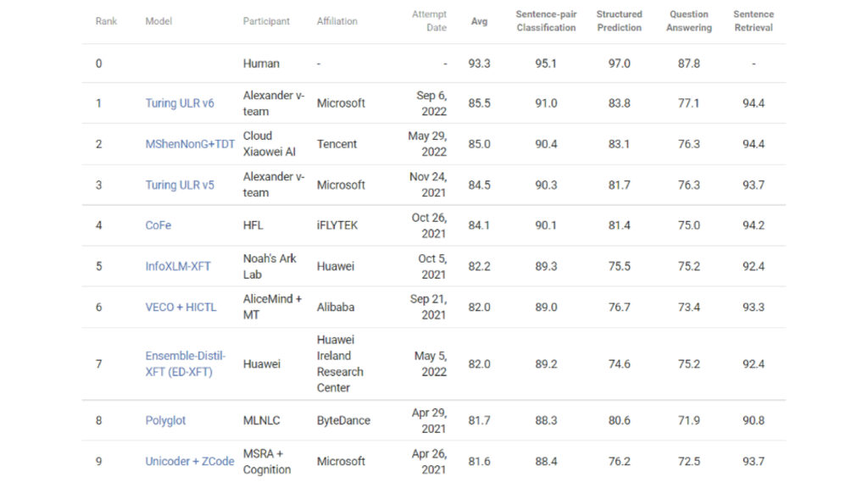
Task: Open the Unicoder + ZCode link
Action: (190, 461)
